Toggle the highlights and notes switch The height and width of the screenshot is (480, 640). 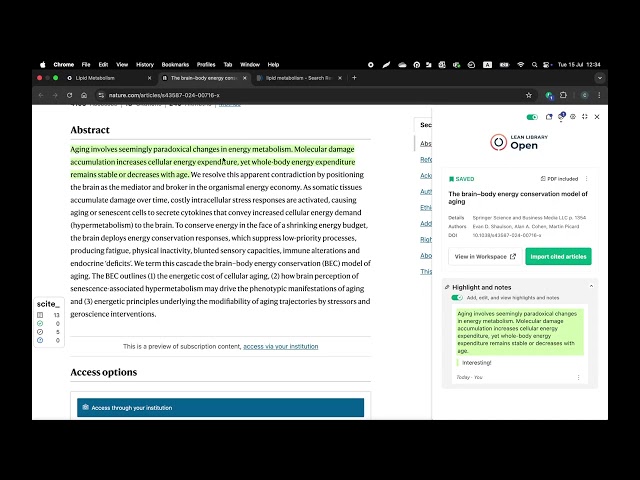[457, 298]
